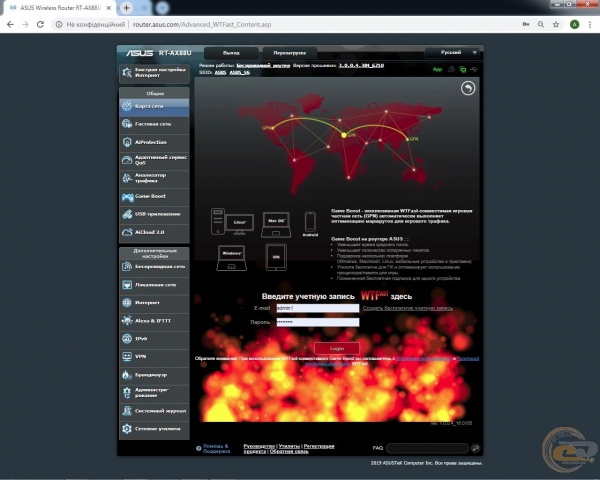
Task: Click the Перезагрузка button
Action: tap(290, 53)
